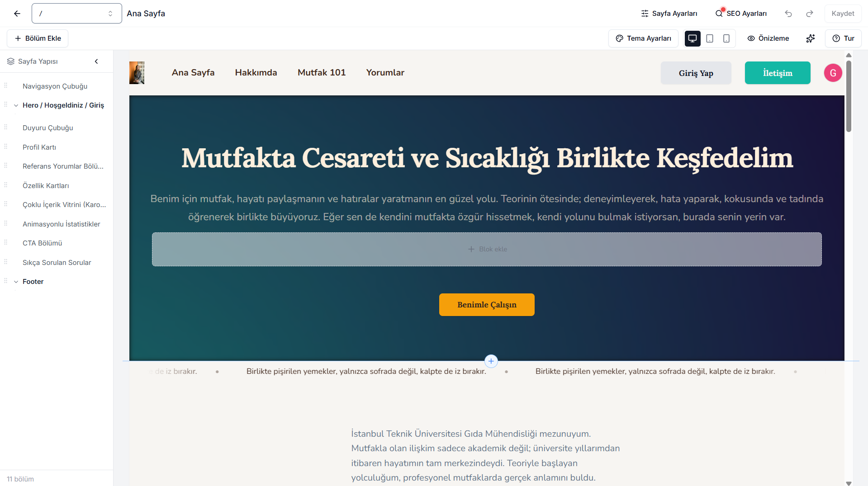
Task: Select Footer in page structure
Action: tap(33, 282)
